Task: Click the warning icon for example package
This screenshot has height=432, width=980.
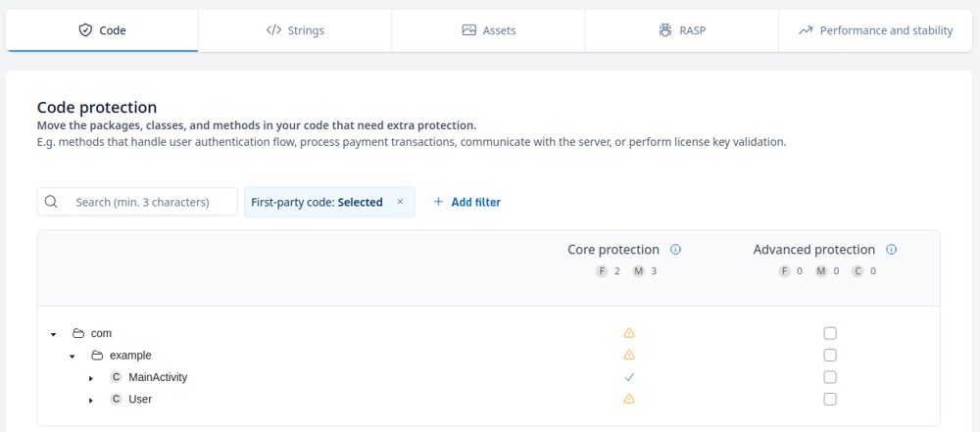Action: pyautogui.click(x=629, y=355)
